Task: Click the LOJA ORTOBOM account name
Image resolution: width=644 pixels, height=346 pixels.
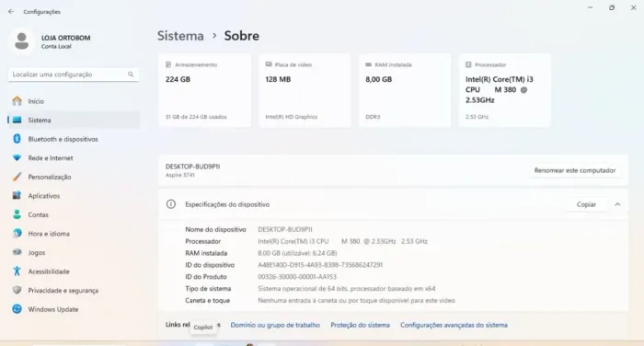Action: (65, 38)
